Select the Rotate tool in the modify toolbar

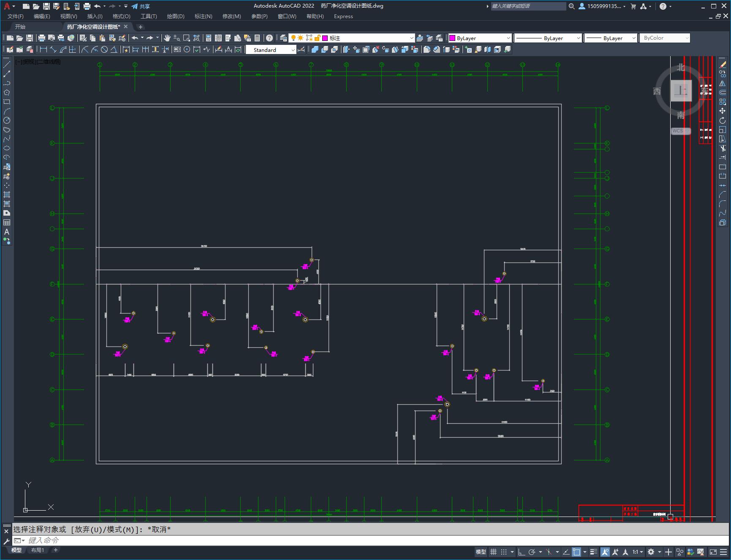click(x=723, y=120)
